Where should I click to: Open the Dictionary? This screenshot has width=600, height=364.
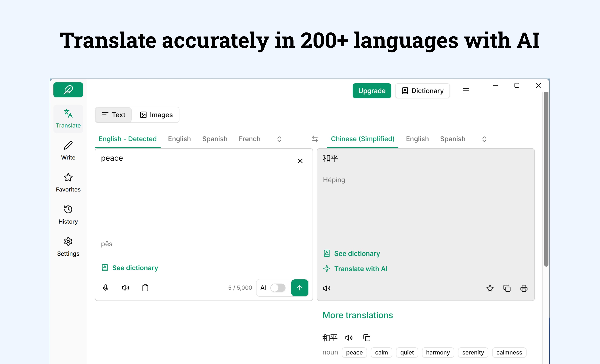(x=422, y=90)
